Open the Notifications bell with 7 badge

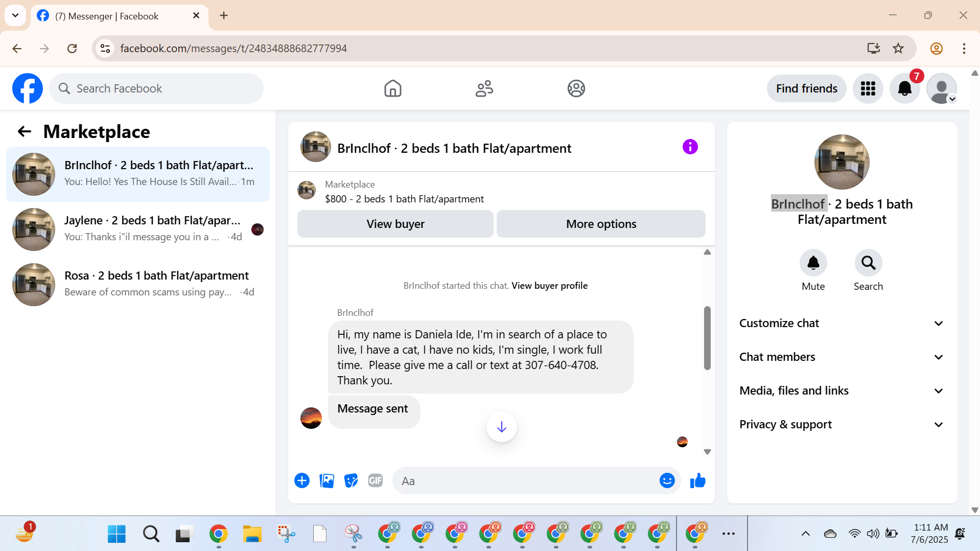(x=905, y=88)
